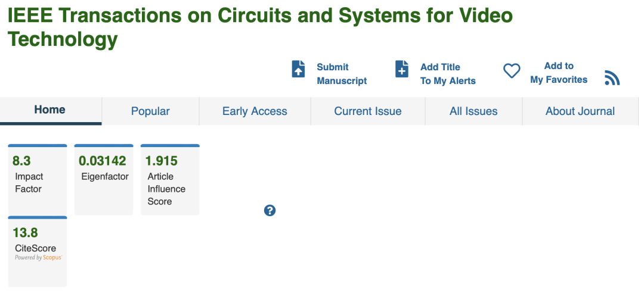Click the IEEE Transactions journal title heading
644x293 pixels.
259,27
